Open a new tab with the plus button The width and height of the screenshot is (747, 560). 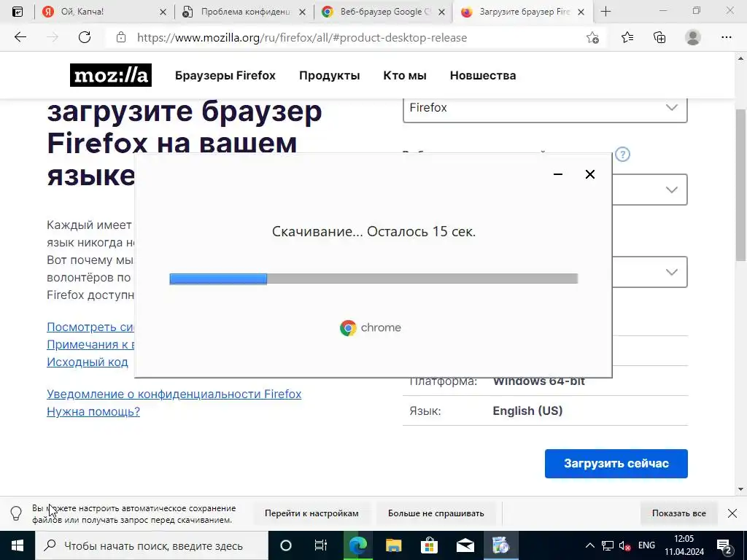[x=605, y=12]
